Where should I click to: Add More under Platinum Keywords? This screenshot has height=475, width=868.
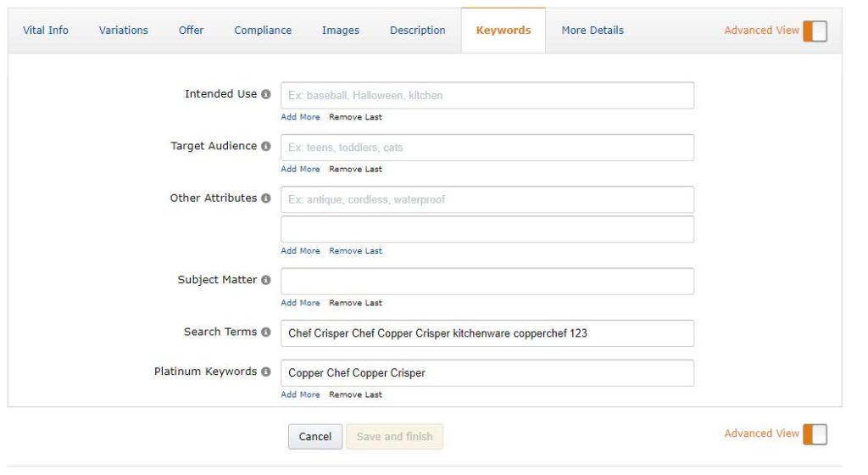click(300, 394)
